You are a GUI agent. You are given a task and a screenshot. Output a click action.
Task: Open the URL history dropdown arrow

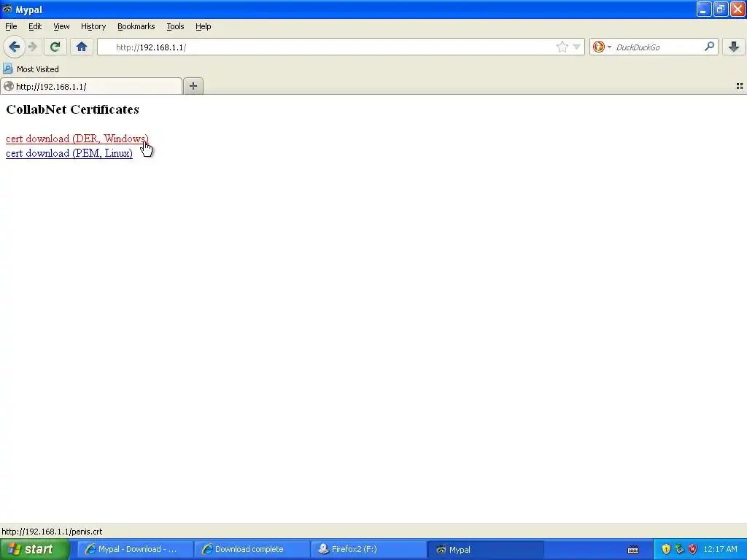pyautogui.click(x=576, y=47)
